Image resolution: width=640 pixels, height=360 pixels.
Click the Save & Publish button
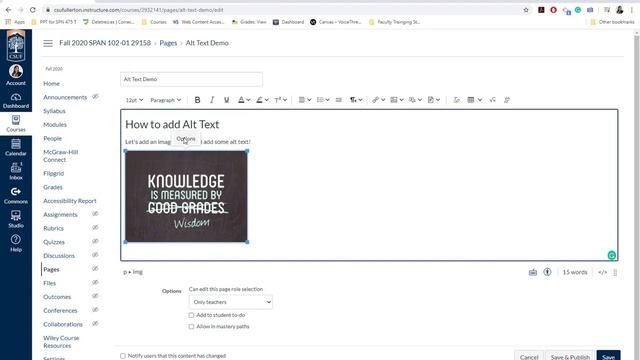(x=570, y=356)
